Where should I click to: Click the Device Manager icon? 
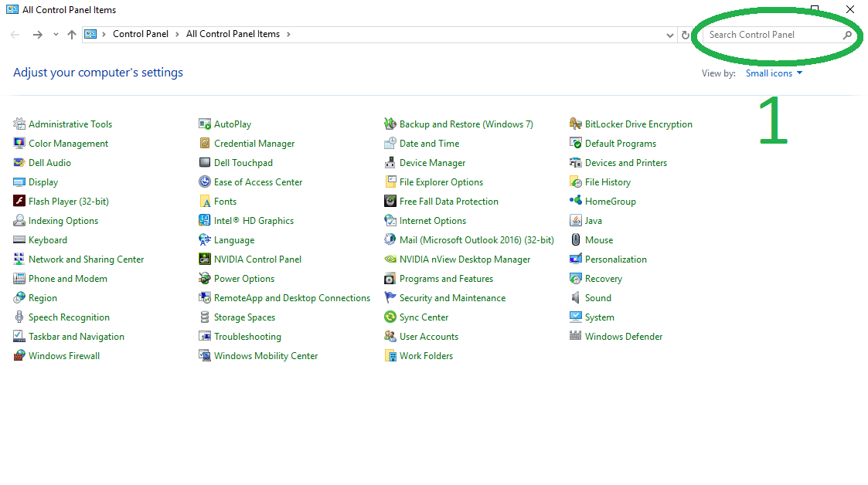pyautogui.click(x=390, y=163)
